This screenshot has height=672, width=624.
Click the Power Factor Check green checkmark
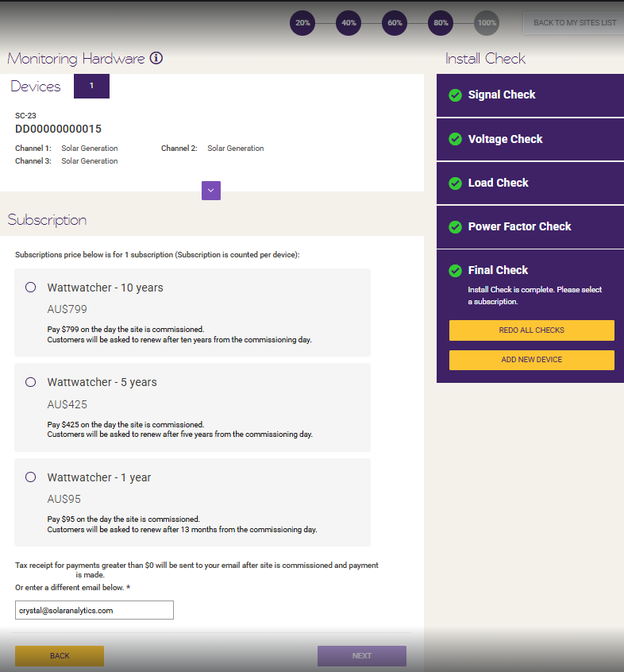(455, 226)
